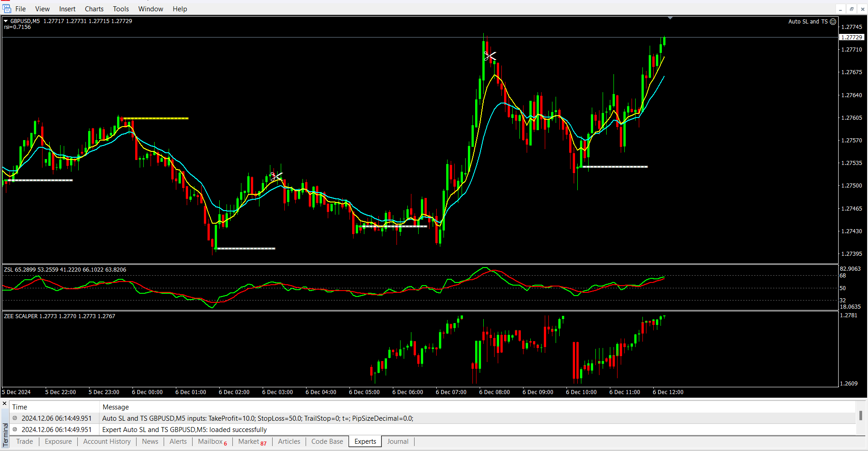Click the chart shift triangle marker at top
The height and width of the screenshot is (451, 868).
(x=670, y=18)
